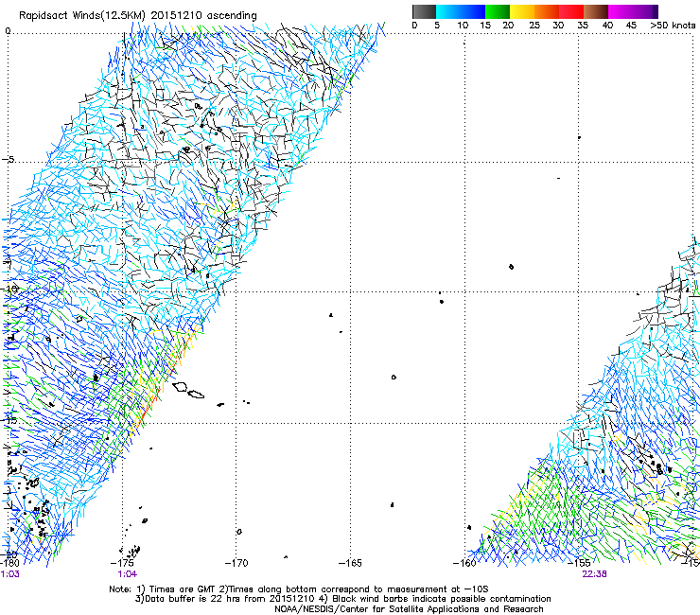
Task: Click the NOAA/NESDIS credit line
Action: tap(409, 609)
